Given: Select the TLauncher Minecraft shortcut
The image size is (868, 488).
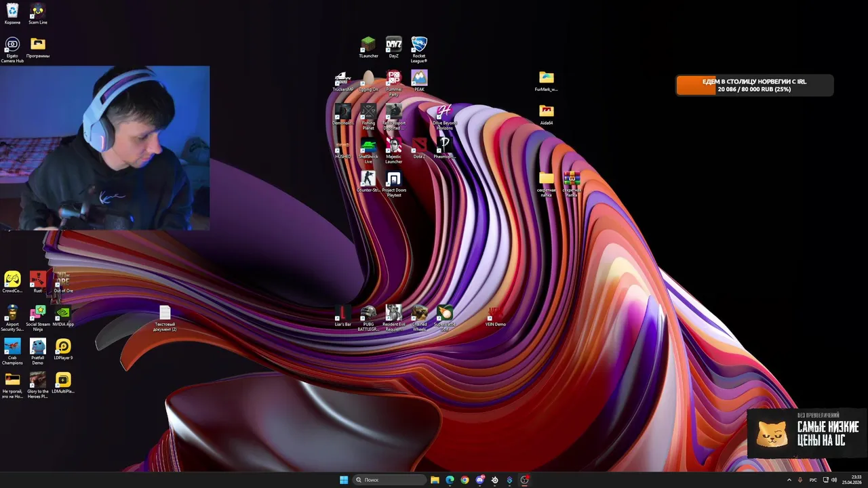Looking at the screenshot, I should [368, 47].
